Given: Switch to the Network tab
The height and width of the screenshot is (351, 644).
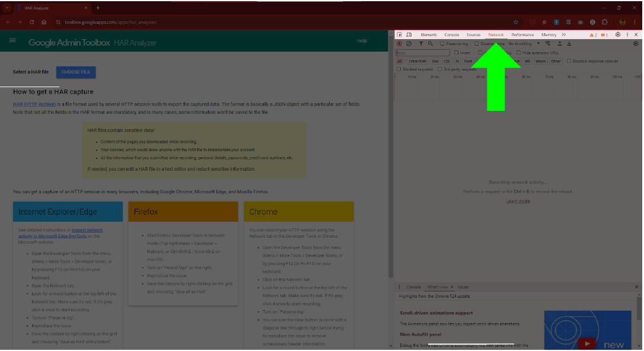Looking at the screenshot, I should point(496,35).
